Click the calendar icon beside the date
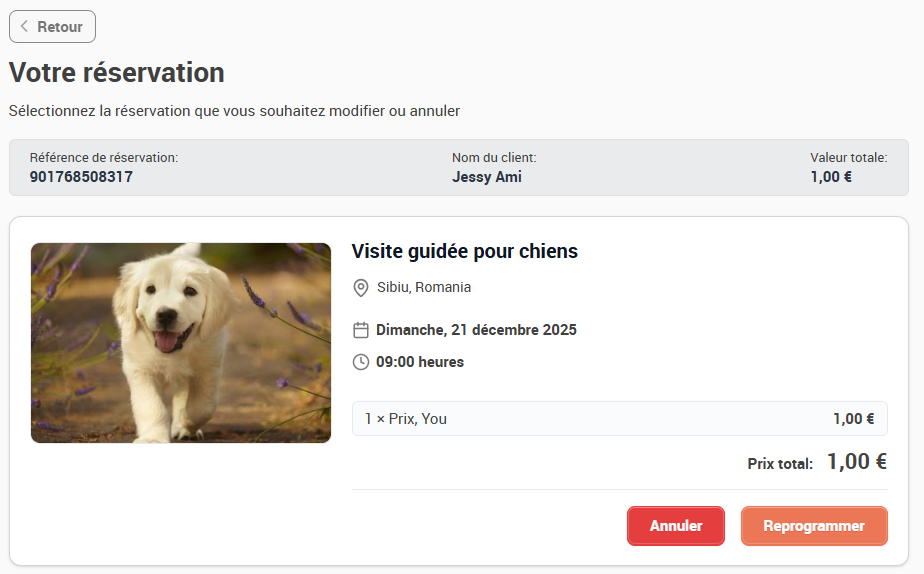The width and height of the screenshot is (924, 574). 361,330
